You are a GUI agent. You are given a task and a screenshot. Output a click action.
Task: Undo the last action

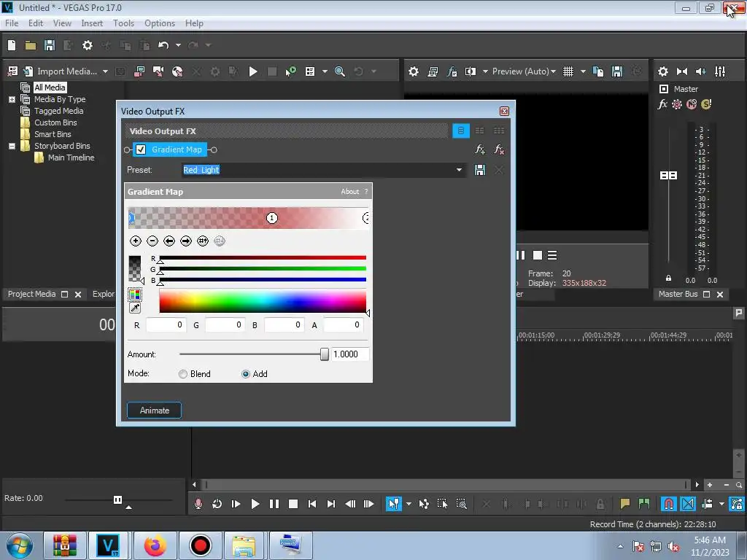pos(163,45)
